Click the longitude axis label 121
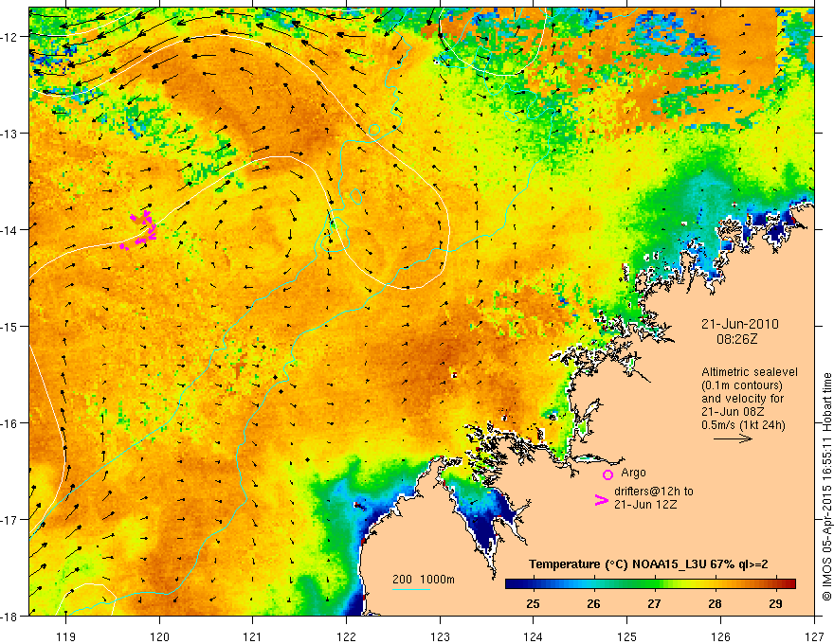 click(x=253, y=636)
